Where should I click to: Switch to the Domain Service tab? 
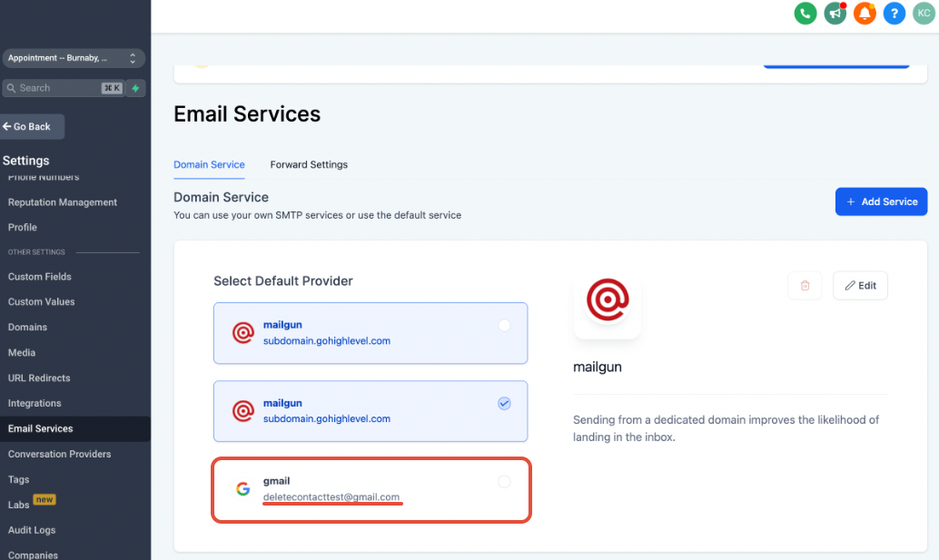[209, 164]
